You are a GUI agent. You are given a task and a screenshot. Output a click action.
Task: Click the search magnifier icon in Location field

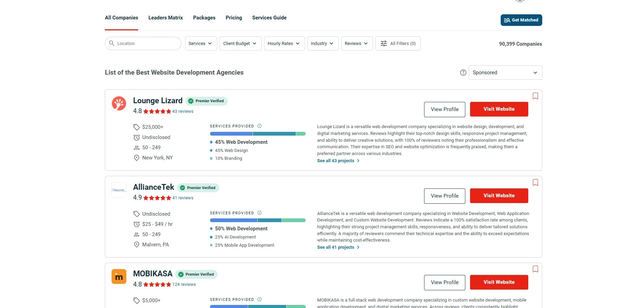pyautogui.click(x=112, y=43)
